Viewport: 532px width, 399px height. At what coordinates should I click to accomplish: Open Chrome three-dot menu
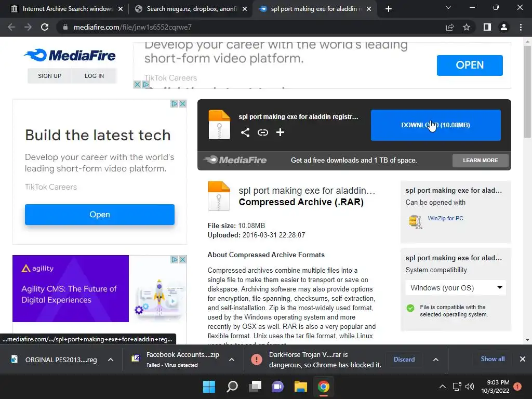pyautogui.click(x=521, y=27)
